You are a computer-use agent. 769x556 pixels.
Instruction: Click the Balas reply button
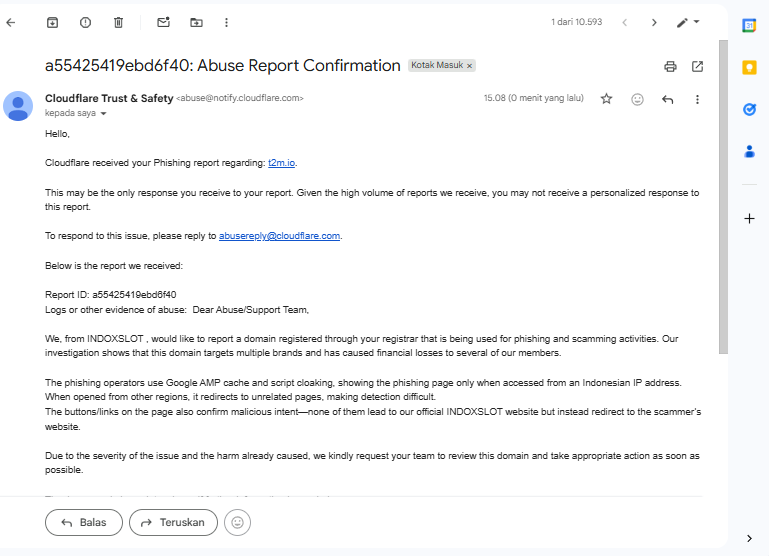tap(84, 522)
